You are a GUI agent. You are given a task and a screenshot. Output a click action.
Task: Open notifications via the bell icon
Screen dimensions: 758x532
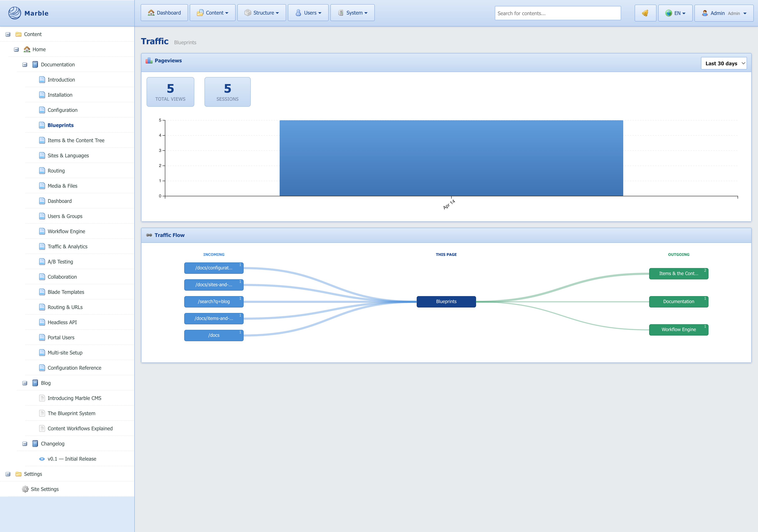click(645, 13)
